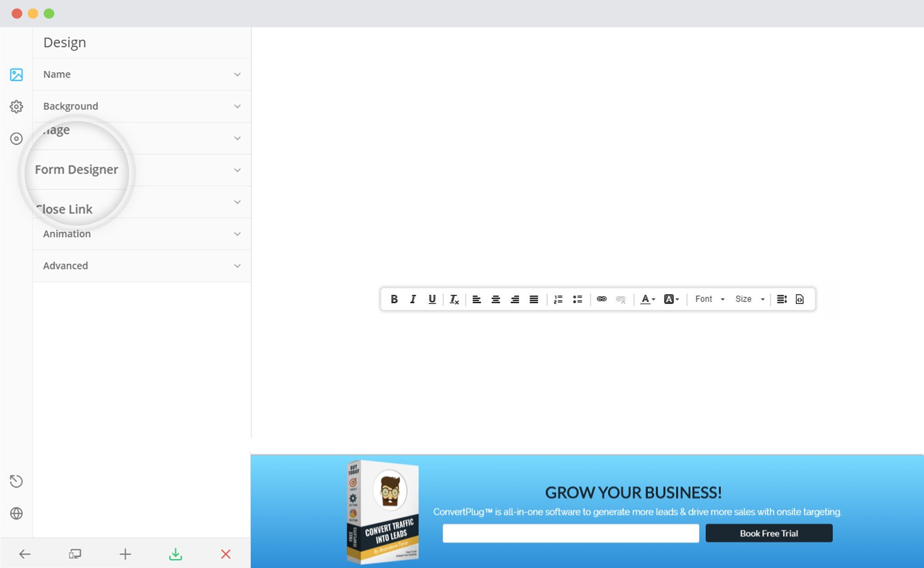The height and width of the screenshot is (568, 924).
Task: Remove text formatting
Action: tap(454, 299)
